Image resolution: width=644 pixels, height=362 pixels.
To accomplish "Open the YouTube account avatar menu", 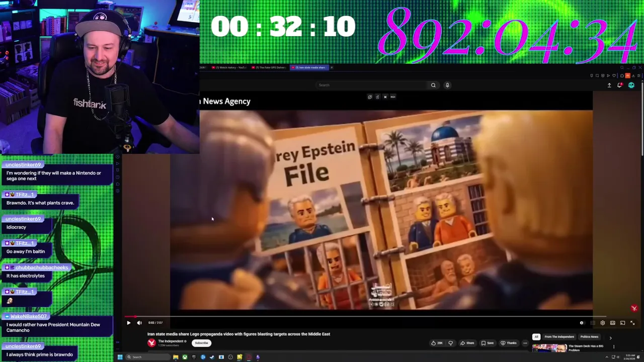I will point(631,85).
